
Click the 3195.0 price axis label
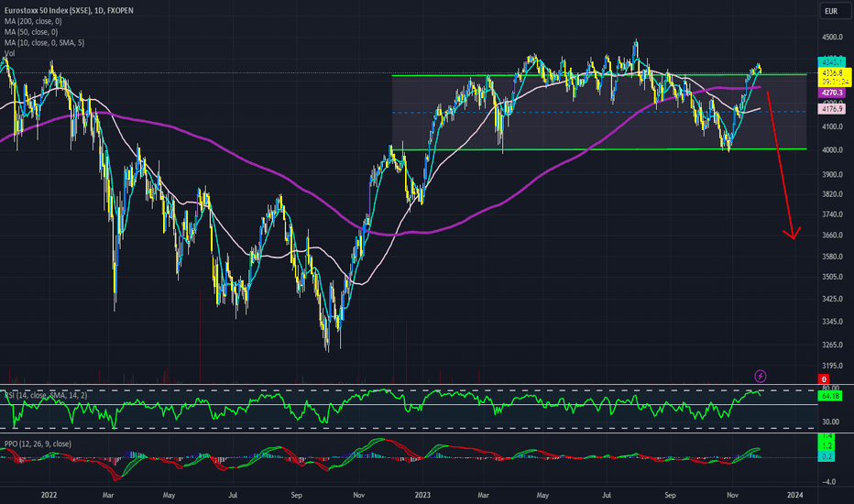pyautogui.click(x=833, y=366)
